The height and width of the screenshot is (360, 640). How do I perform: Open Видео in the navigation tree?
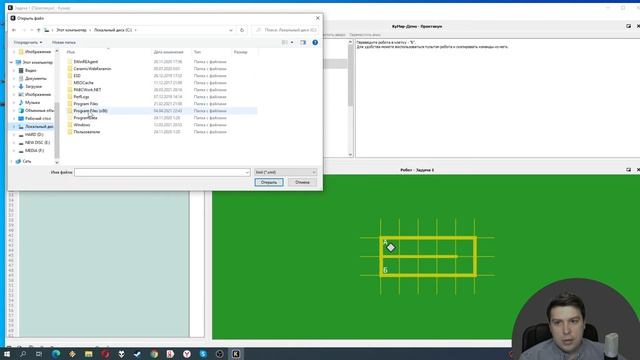[31, 71]
